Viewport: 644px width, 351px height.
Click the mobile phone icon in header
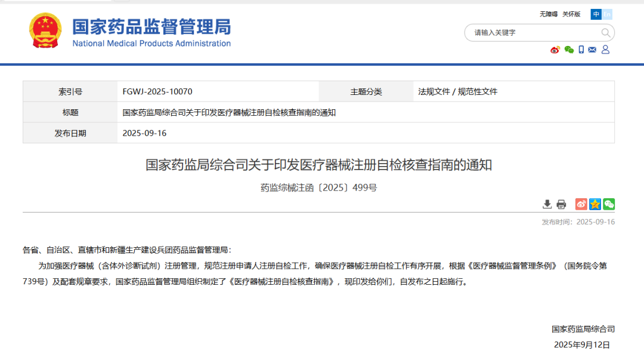[581, 50]
